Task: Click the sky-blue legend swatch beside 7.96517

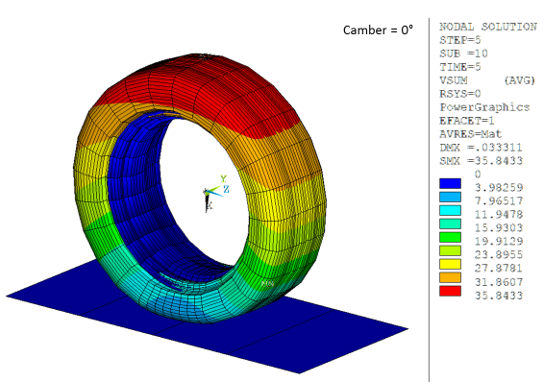Action: coord(450,197)
